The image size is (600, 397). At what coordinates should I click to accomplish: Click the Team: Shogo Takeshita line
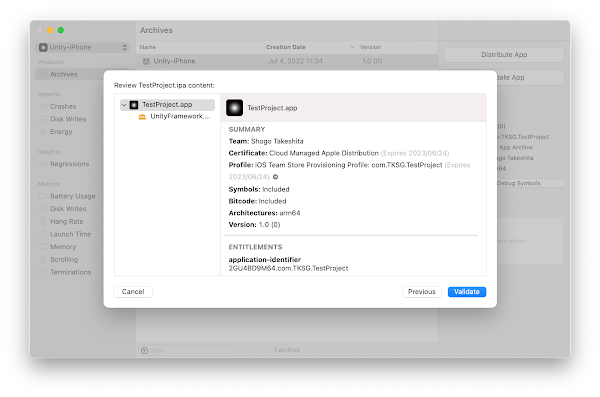(266, 141)
